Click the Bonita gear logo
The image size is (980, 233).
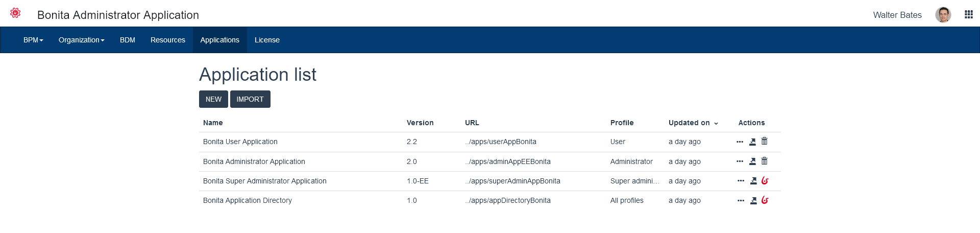[15, 13]
